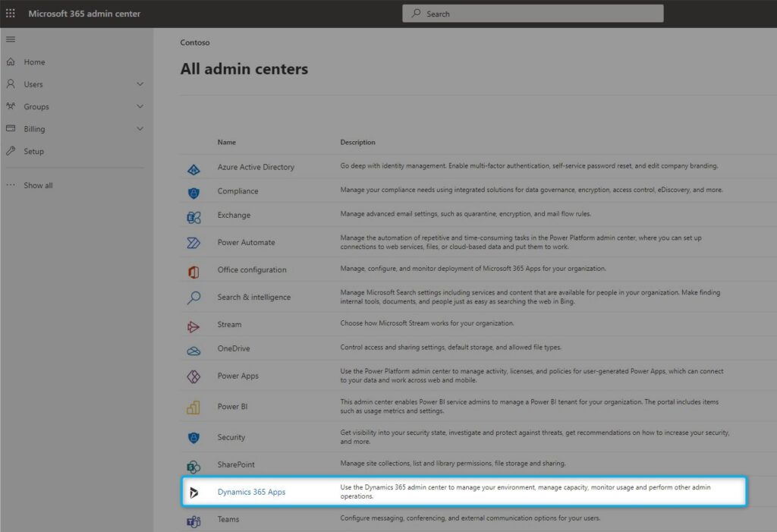777x532 pixels.
Task: Collapse sidebar using the hamburger icon
Action: (x=11, y=39)
